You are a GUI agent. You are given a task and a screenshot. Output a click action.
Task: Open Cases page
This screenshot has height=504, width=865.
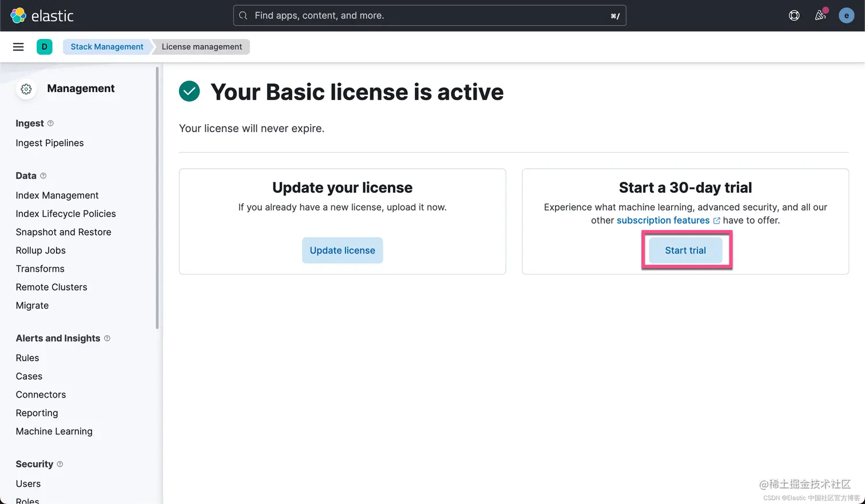click(29, 376)
